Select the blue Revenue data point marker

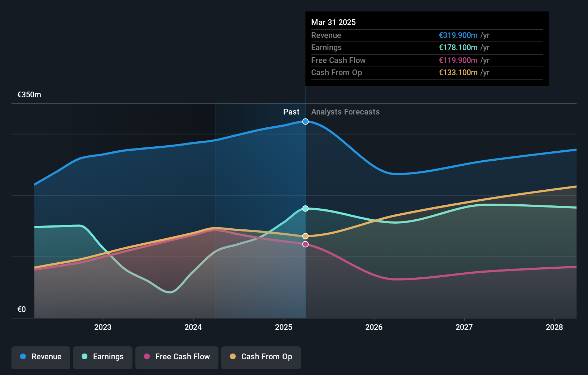pyautogui.click(x=305, y=121)
